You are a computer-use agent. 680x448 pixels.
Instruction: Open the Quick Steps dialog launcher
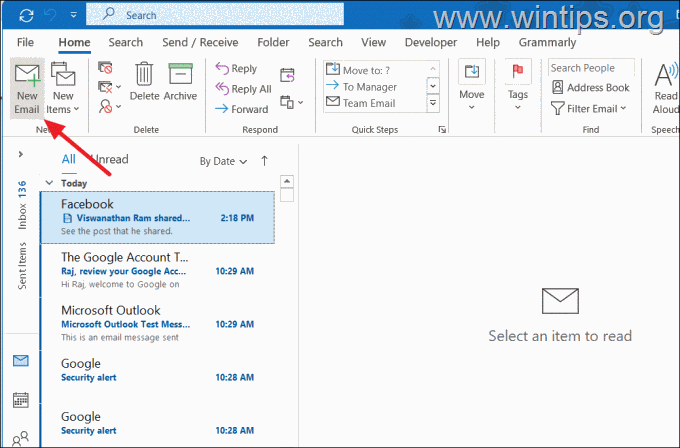coord(442,129)
